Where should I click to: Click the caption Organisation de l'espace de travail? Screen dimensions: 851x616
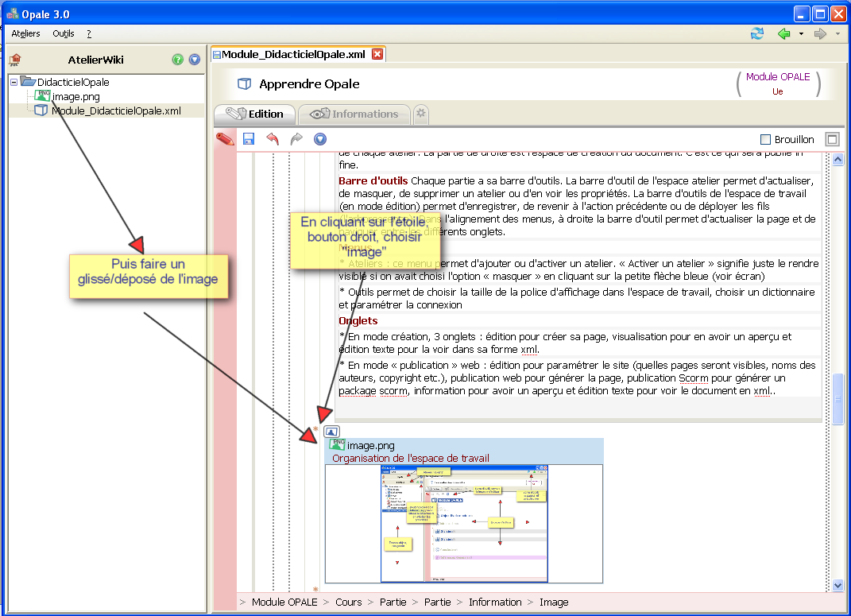[411, 458]
